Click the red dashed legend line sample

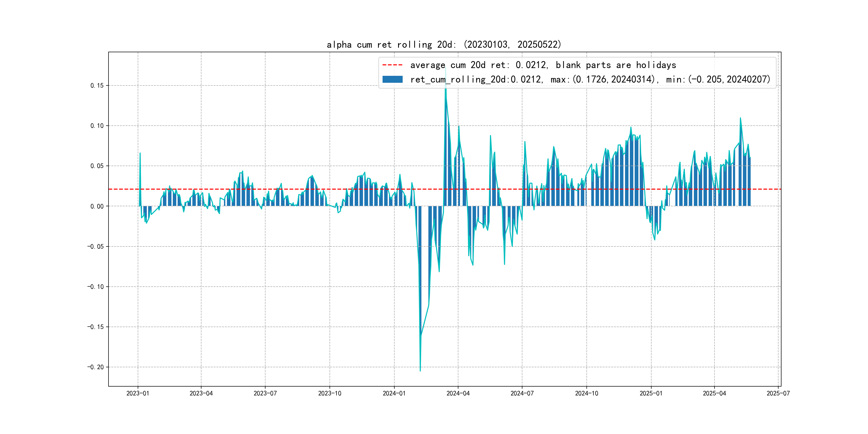coord(392,65)
